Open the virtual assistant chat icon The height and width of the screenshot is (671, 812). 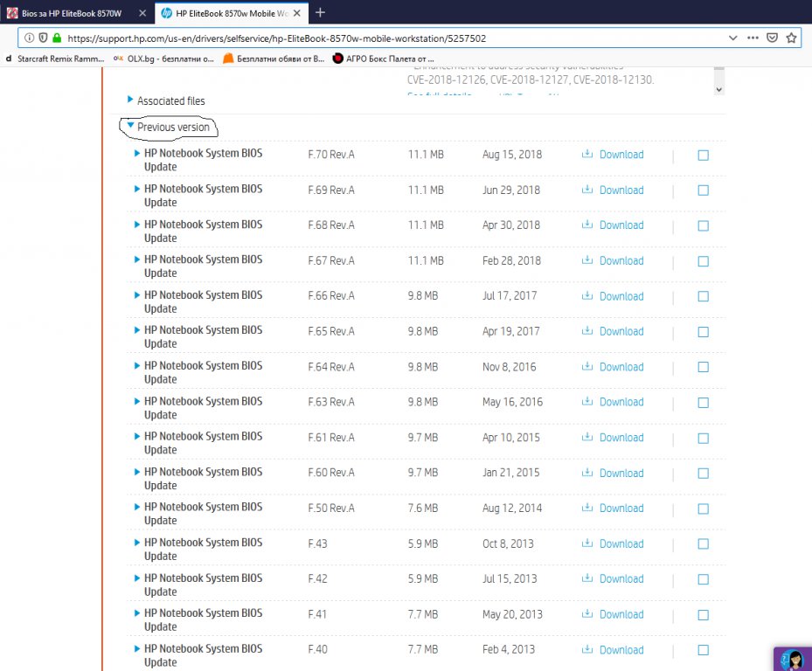[791, 660]
